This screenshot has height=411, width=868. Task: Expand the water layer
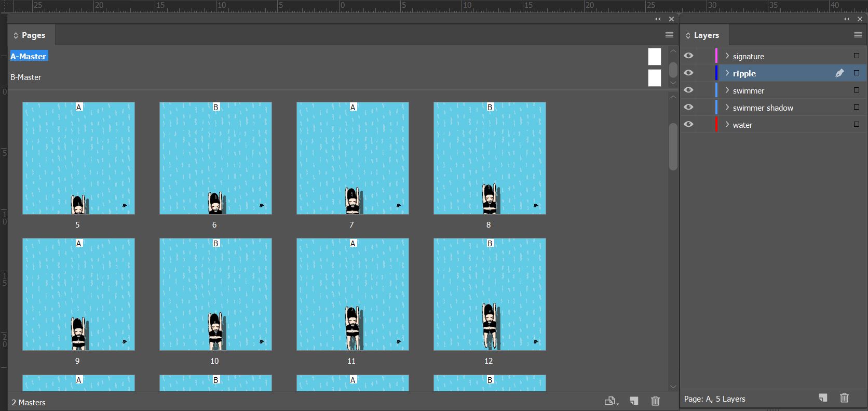point(727,124)
